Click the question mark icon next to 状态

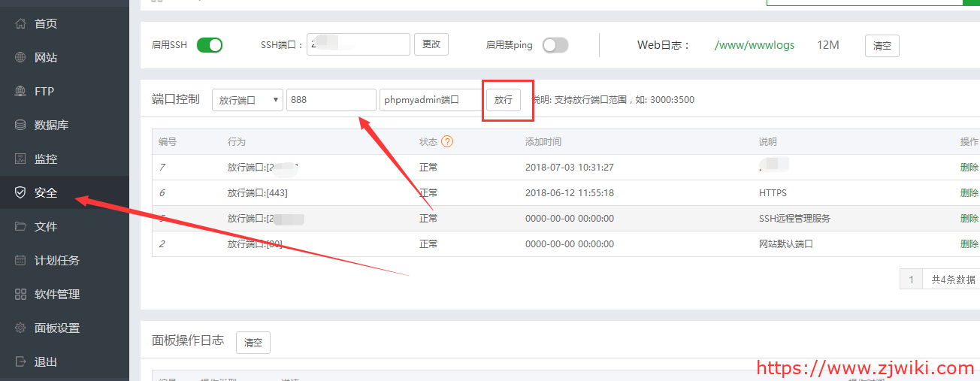447,141
